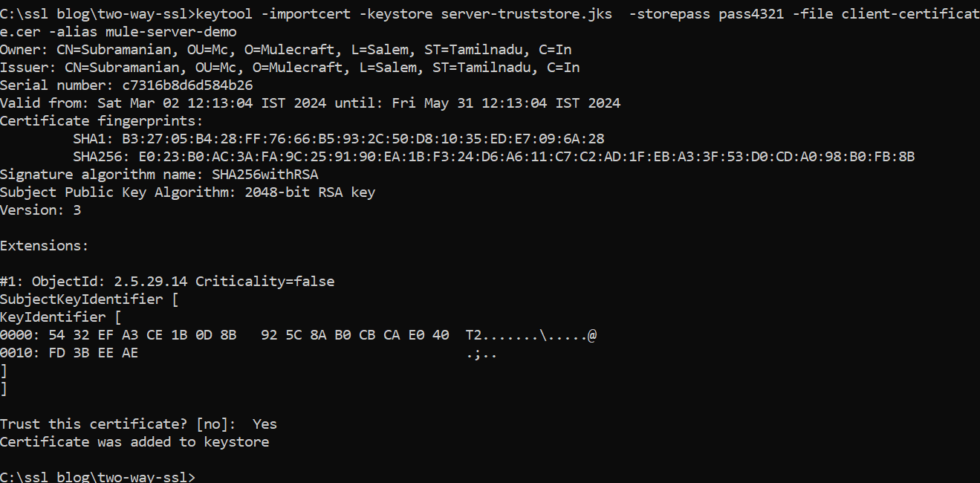Click the serial number c7316b8d6d584b26
This screenshot has width=980, height=483.
click(x=187, y=85)
